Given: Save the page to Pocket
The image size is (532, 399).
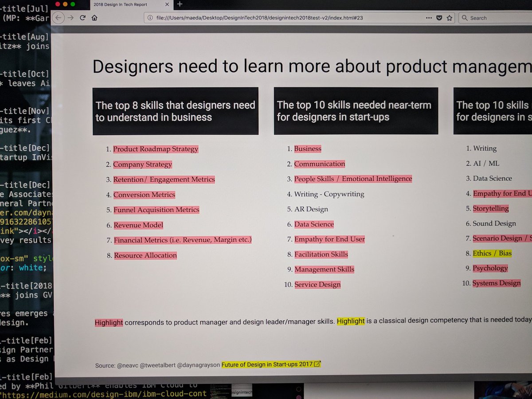Looking at the screenshot, I should point(439,18).
